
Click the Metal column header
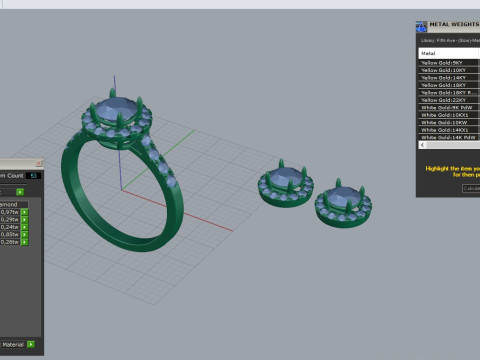coord(449,53)
